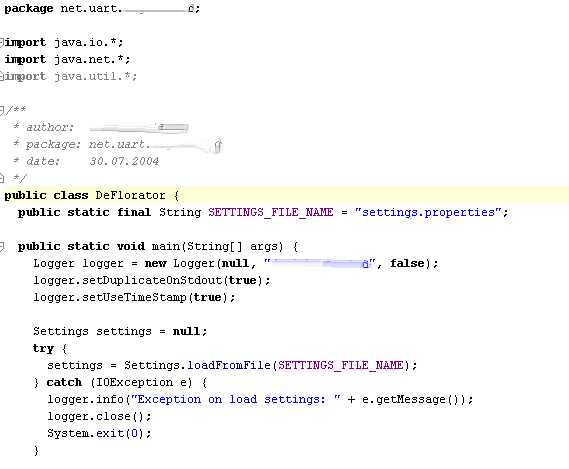Image resolution: width=569 pixels, height=469 pixels.
Task: Click the "Exception on load settings: " string
Action: click(236, 399)
